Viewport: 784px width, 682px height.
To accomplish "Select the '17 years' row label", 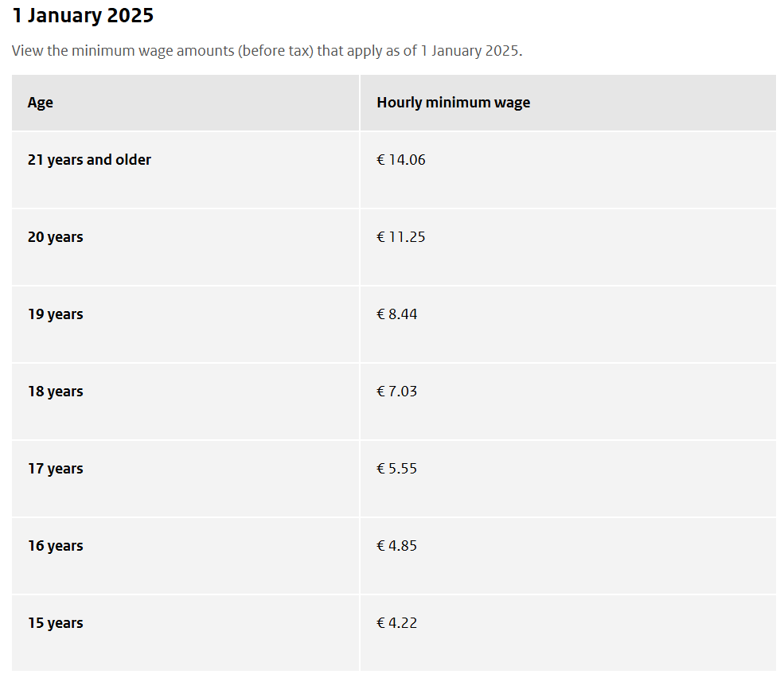I will tap(55, 469).
